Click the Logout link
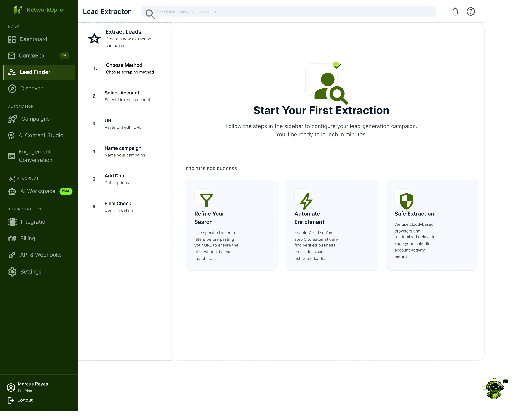Screen dimensions: 522x420 pyautogui.click(x=25, y=400)
